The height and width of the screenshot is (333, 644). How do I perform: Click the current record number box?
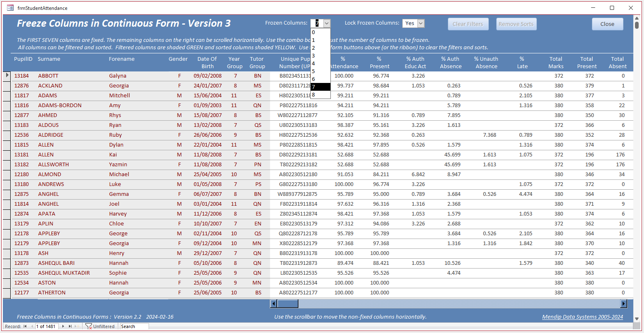click(46, 326)
